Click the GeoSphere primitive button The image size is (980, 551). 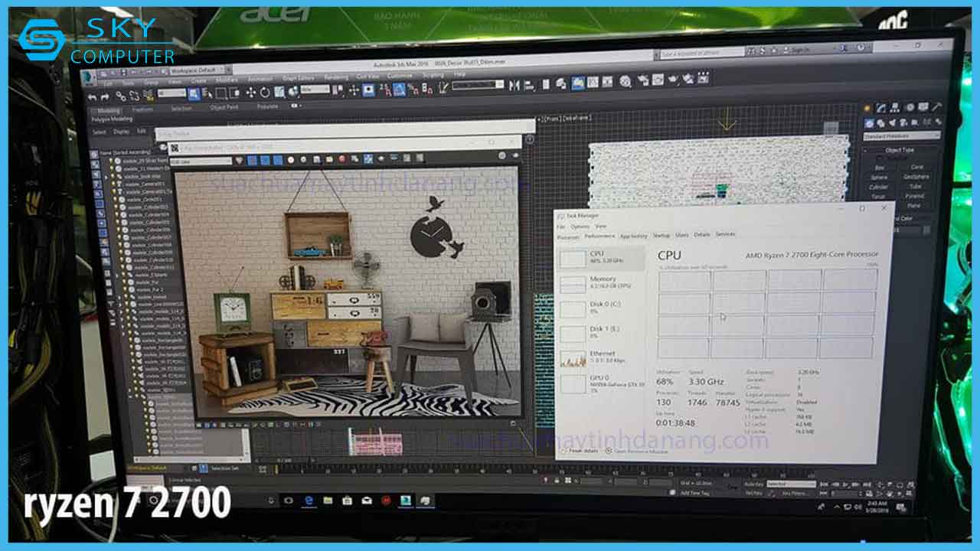[x=916, y=177]
